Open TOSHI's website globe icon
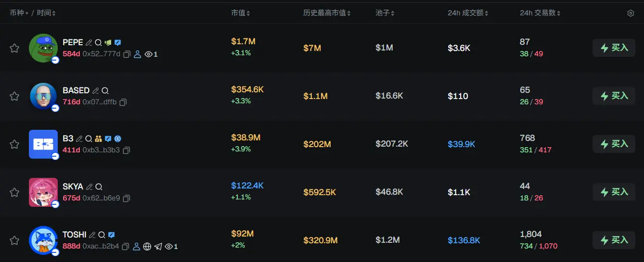 pos(147,247)
